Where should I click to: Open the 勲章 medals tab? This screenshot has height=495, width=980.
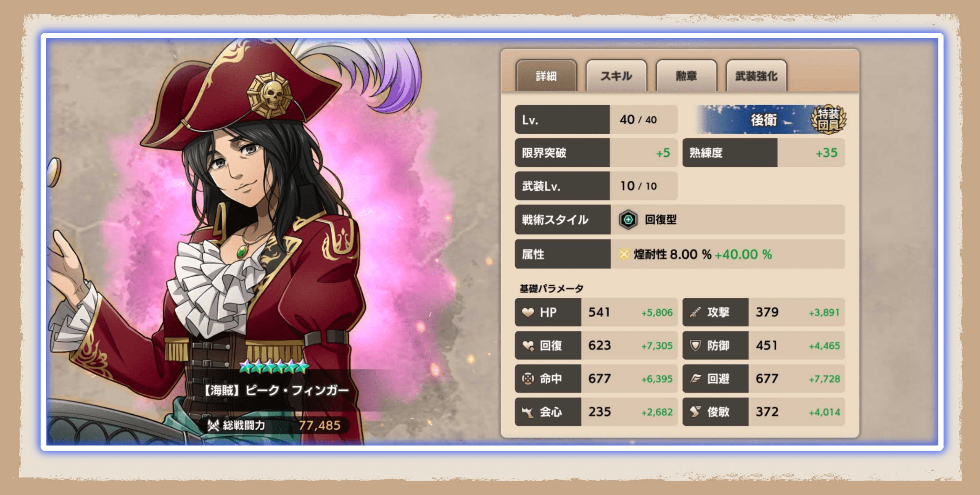pos(686,76)
